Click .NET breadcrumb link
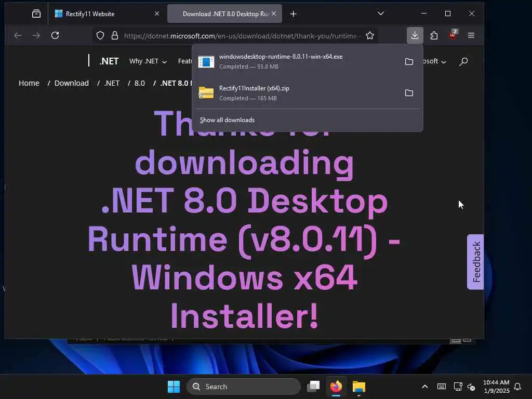The width and height of the screenshot is (532, 399). (x=112, y=83)
